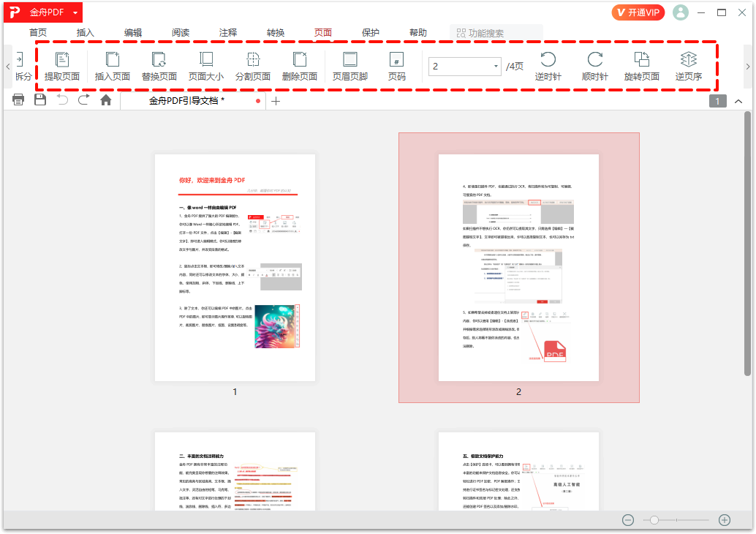Rotate counterclockwise with 逆时针
This screenshot has width=756, height=534.
548,66
